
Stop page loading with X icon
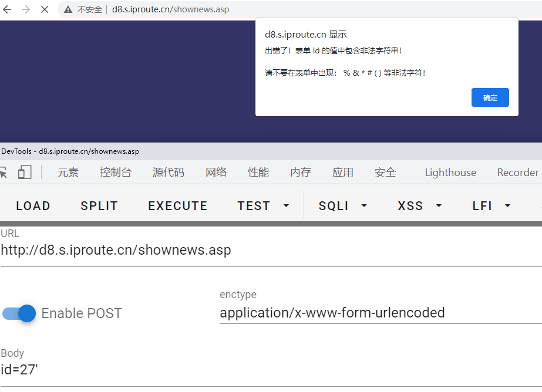[x=44, y=9]
